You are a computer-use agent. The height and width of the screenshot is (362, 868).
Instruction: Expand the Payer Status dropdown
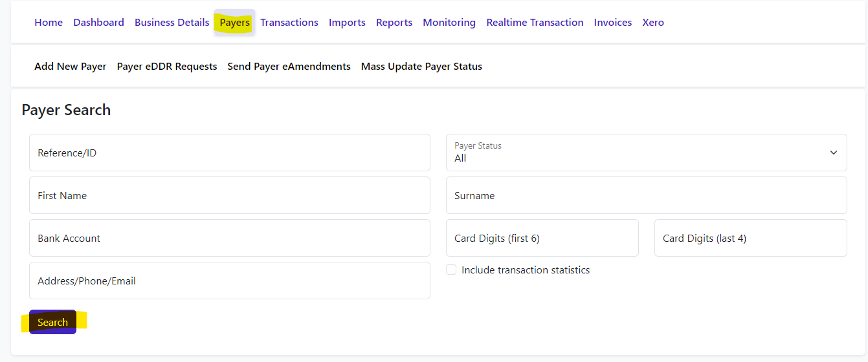(x=646, y=153)
